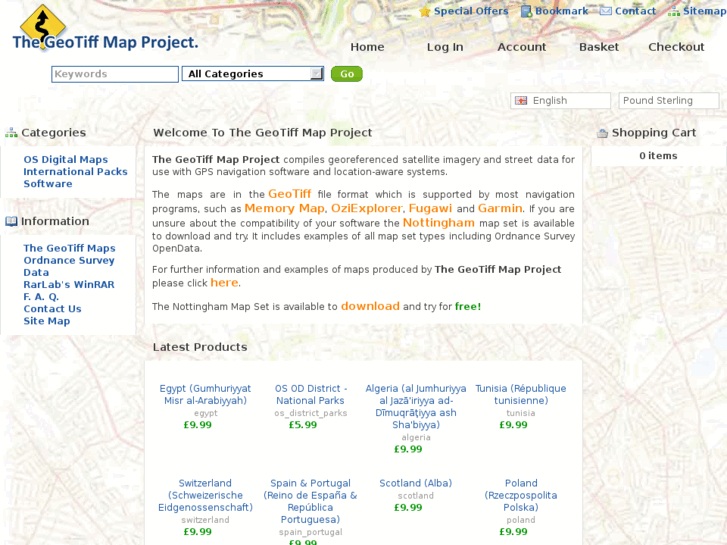Open the Egypt product link
This screenshot has height=545, width=727.
click(205, 394)
